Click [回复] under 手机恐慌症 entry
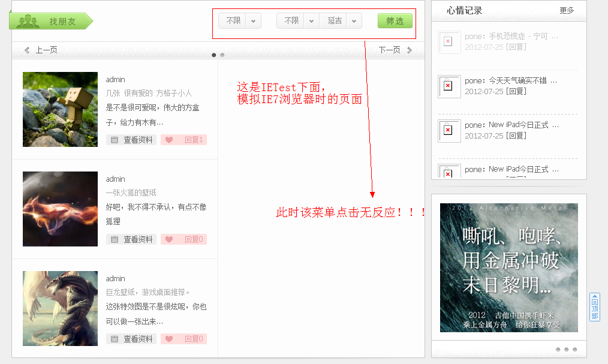The image size is (608, 364). tap(516, 47)
